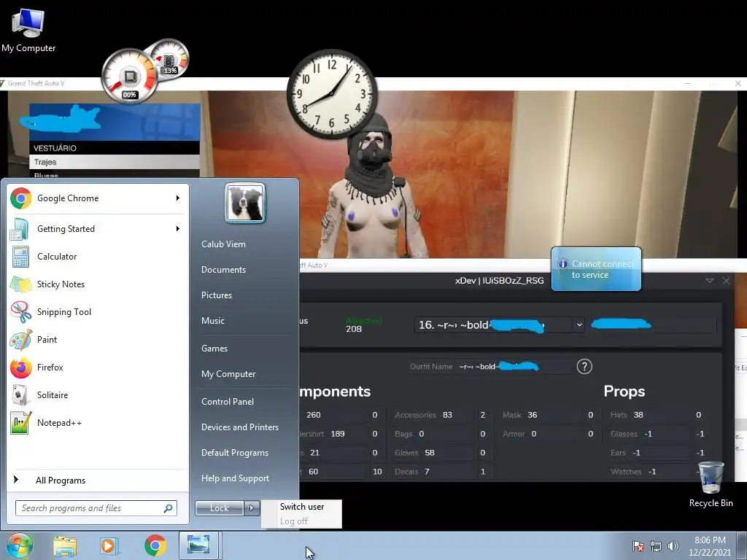Select the My Computer desktop icon
Screen dimensions: 747x560
28,31
